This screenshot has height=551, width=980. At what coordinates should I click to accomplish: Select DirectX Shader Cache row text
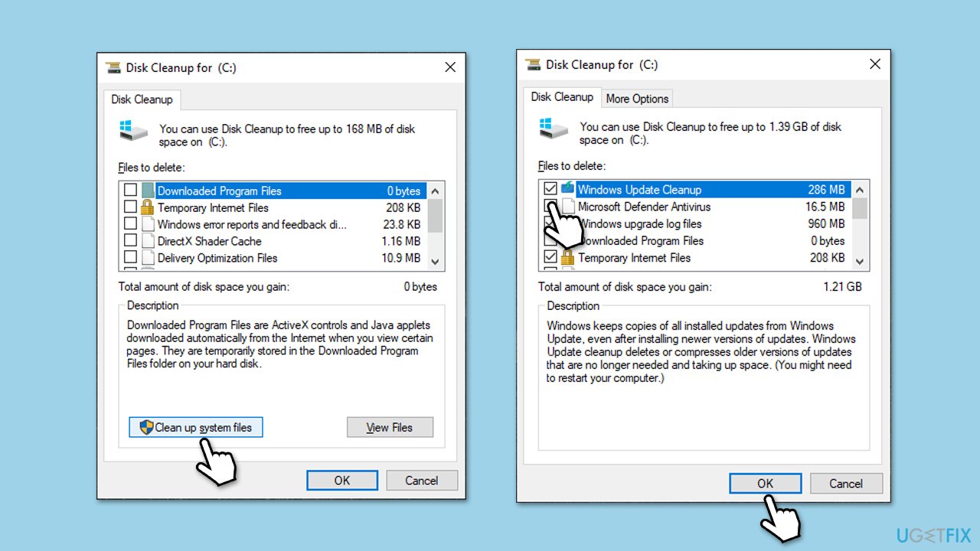[210, 241]
